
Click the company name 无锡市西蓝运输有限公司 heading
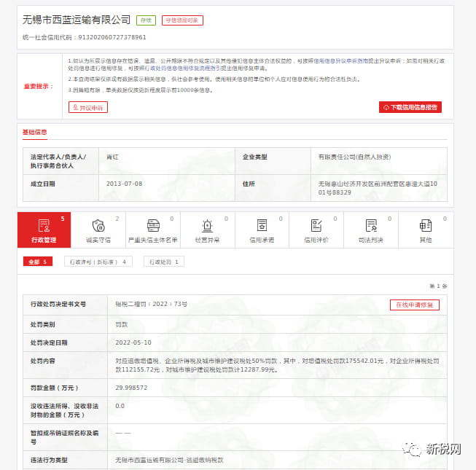(x=77, y=20)
